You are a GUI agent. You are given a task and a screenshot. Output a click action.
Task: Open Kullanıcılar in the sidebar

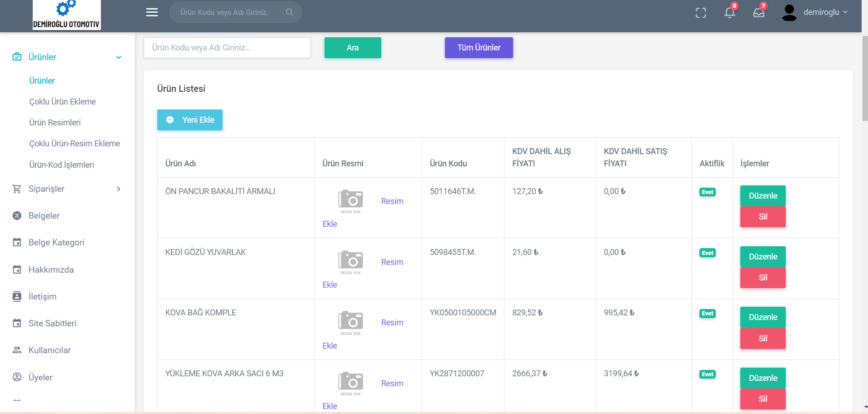50,350
